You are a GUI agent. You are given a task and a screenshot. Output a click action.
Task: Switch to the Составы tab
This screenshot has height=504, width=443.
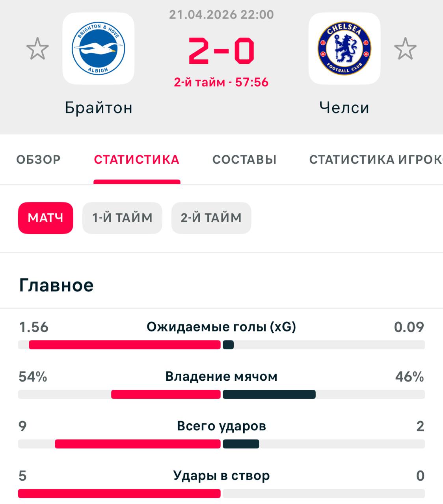(x=244, y=159)
